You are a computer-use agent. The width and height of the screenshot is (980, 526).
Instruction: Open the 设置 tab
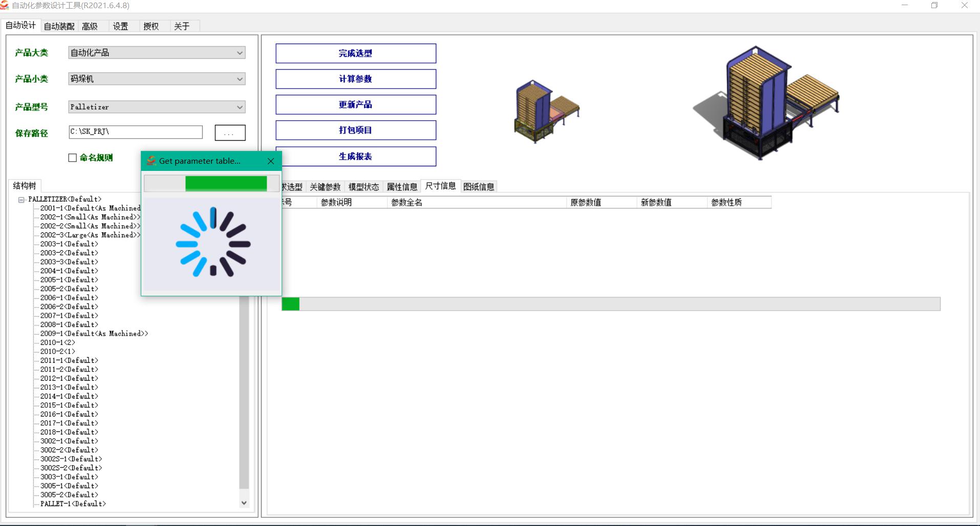point(120,26)
